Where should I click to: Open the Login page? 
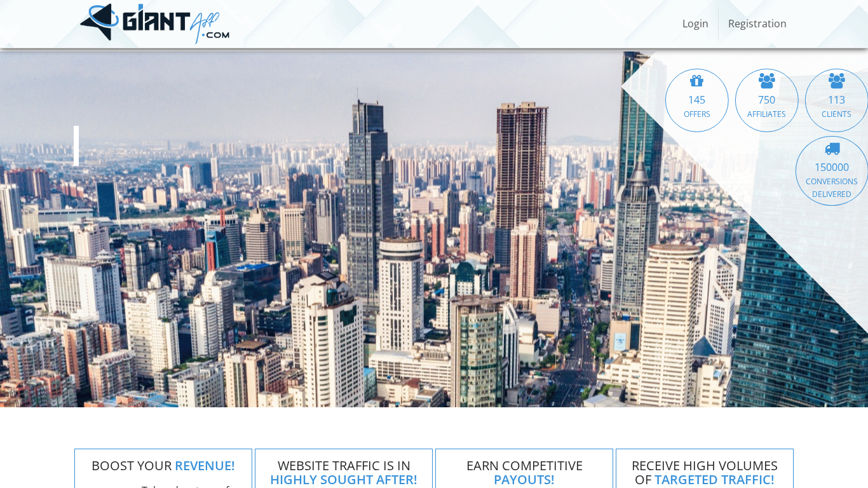[x=695, y=24]
